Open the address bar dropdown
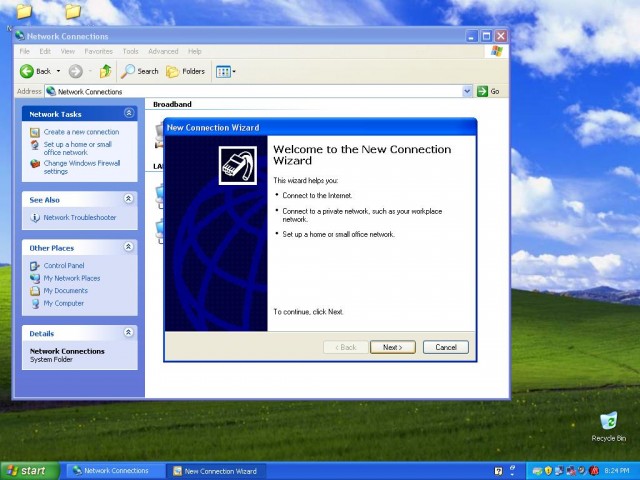The width and height of the screenshot is (640, 480). (x=467, y=91)
